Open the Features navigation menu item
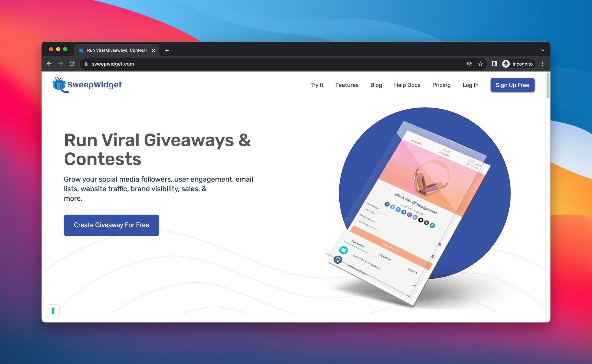Viewport: 592px width, 364px height. (x=347, y=85)
